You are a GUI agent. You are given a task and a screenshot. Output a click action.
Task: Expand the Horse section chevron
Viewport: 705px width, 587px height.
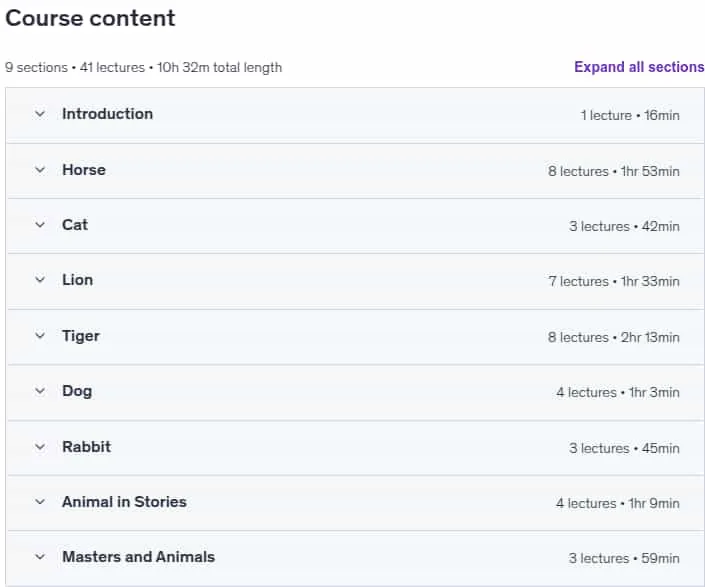[x=40, y=170]
